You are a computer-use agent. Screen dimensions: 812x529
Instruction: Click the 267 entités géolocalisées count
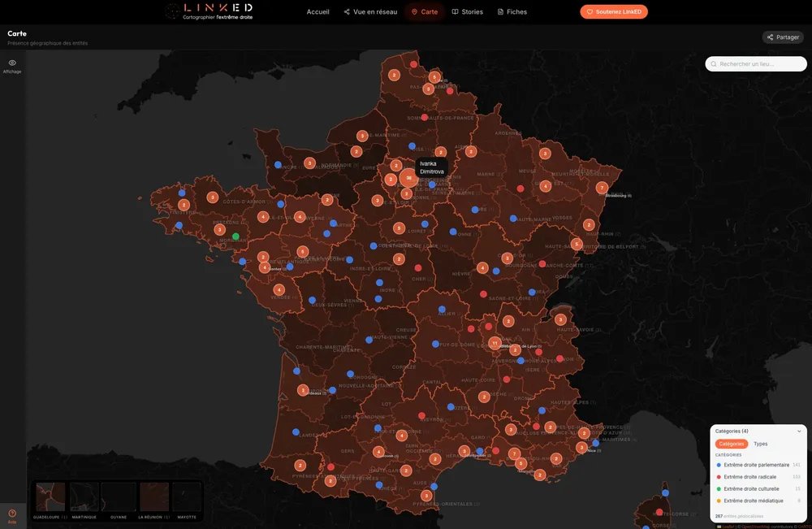739,516
